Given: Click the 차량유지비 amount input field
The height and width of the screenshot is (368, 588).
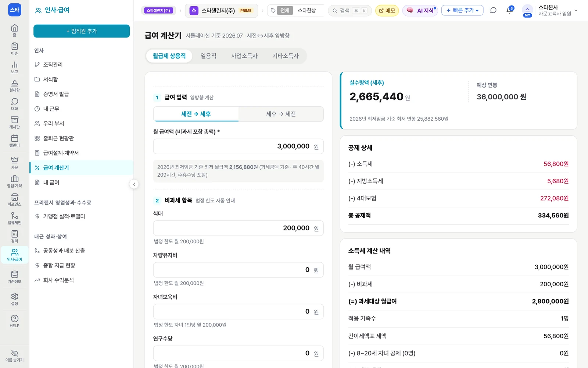Looking at the screenshot, I should (239, 270).
